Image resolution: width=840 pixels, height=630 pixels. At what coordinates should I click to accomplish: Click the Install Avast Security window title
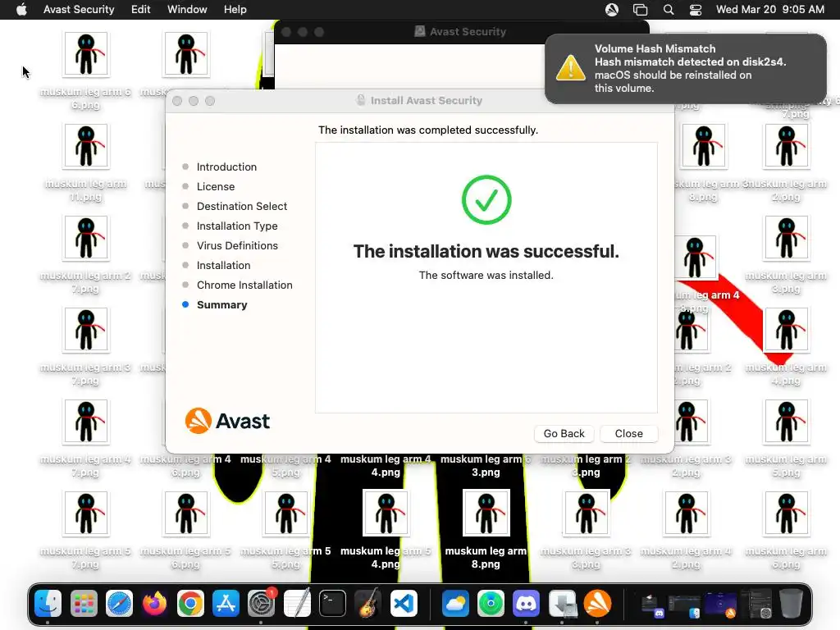coord(427,100)
